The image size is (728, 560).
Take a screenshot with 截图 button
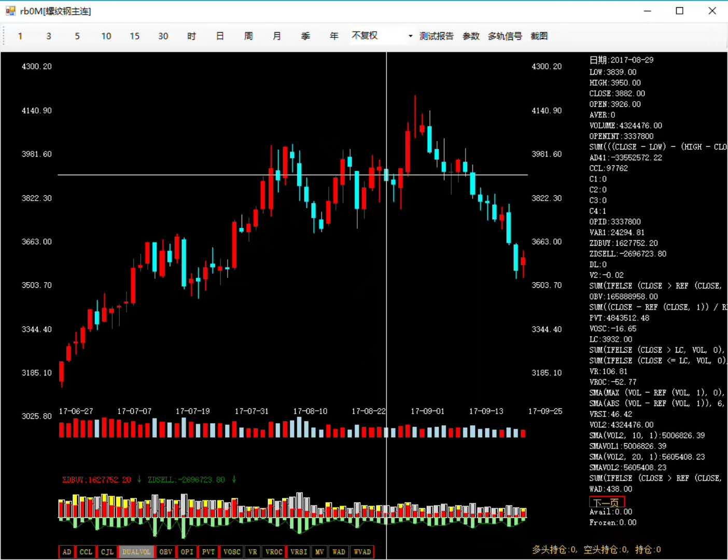click(539, 36)
